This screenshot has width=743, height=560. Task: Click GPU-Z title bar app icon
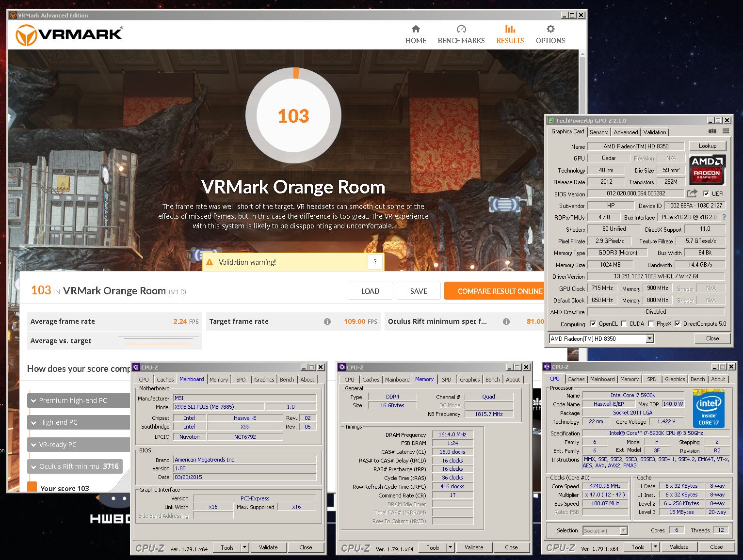pos(551,121)
